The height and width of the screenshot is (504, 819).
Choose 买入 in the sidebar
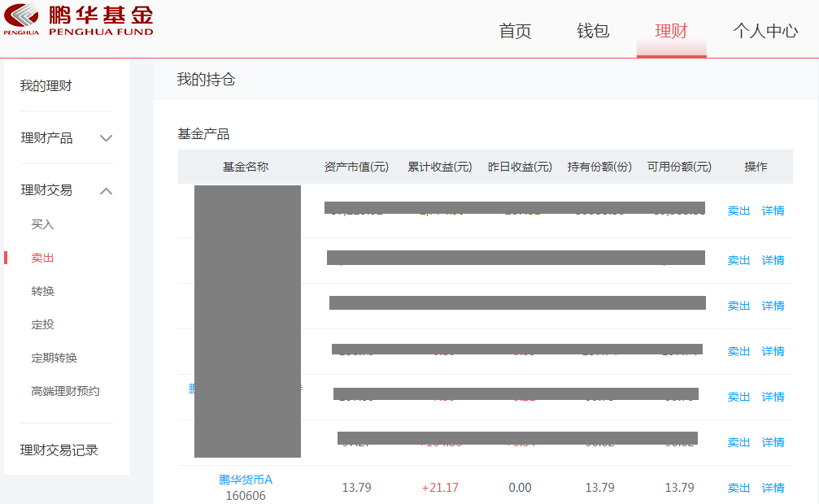click(x=42, y=224)
